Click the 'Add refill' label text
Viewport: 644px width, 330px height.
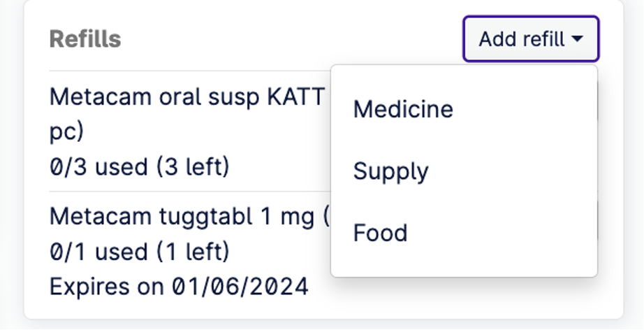(x=521, y=39)
